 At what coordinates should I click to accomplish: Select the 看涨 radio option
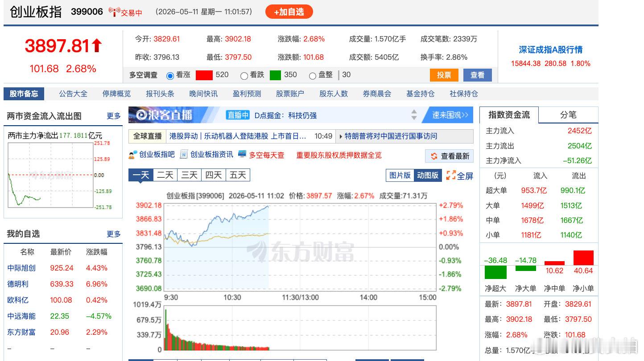pyautogui.click(x=170, y=76)
